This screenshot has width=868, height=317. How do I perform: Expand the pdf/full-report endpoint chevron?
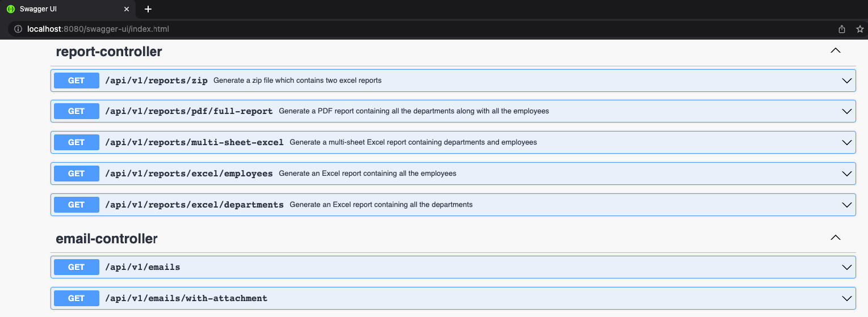tap(847, 111)
